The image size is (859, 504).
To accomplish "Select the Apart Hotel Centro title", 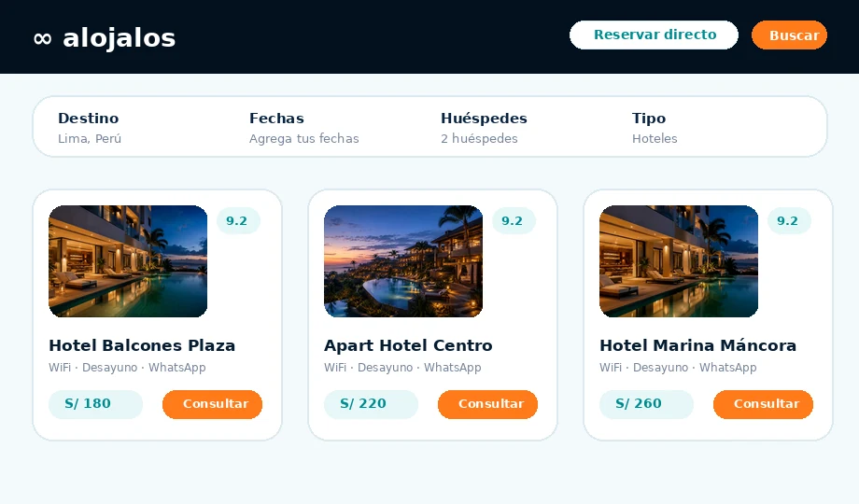I will tap(408, 345).
